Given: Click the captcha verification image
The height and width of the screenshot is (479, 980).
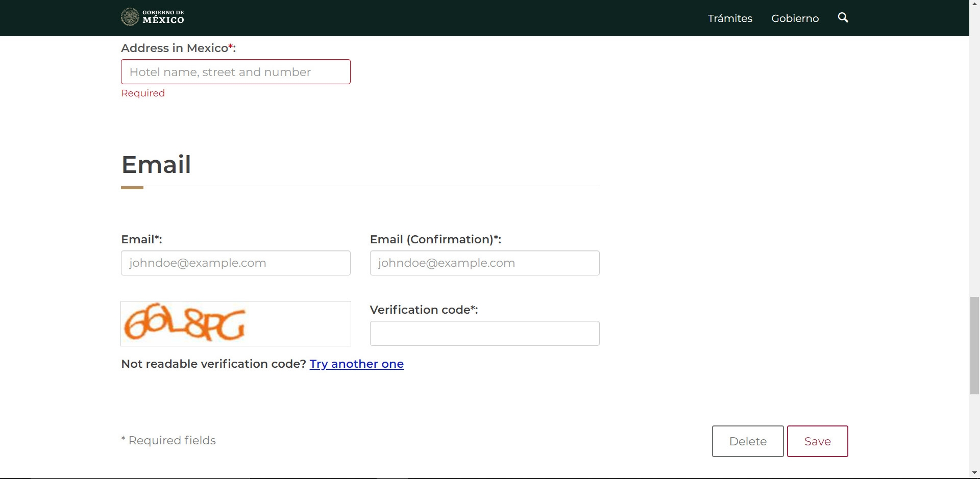Looking at the screenshot, I should pos(235,323).
